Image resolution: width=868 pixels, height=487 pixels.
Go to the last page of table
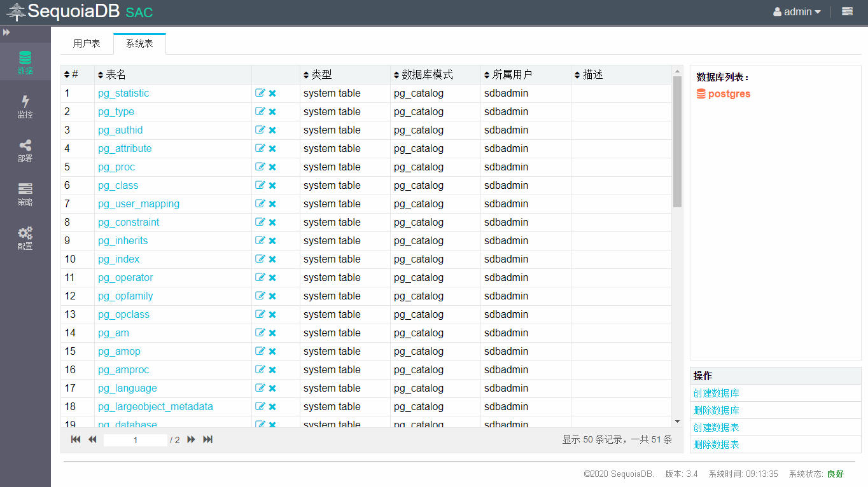[207, 439]
